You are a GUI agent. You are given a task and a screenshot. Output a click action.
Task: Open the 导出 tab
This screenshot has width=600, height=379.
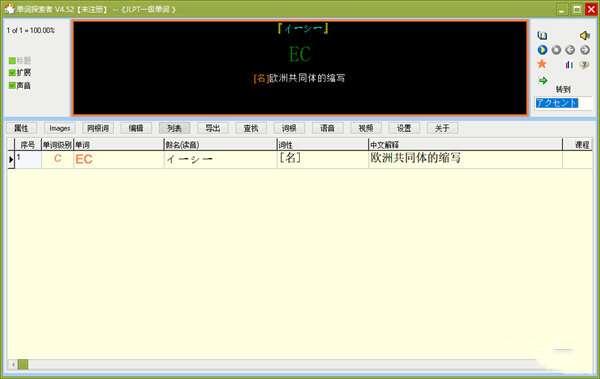coord(213,128)
